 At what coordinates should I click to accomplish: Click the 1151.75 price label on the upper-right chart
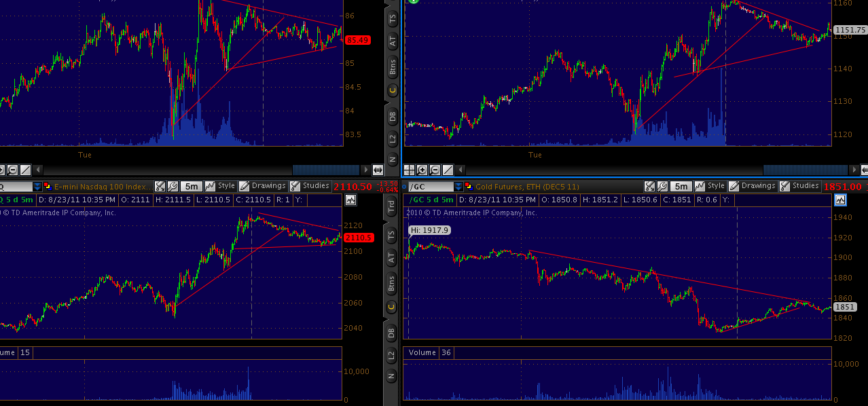(x=850, y=30)
